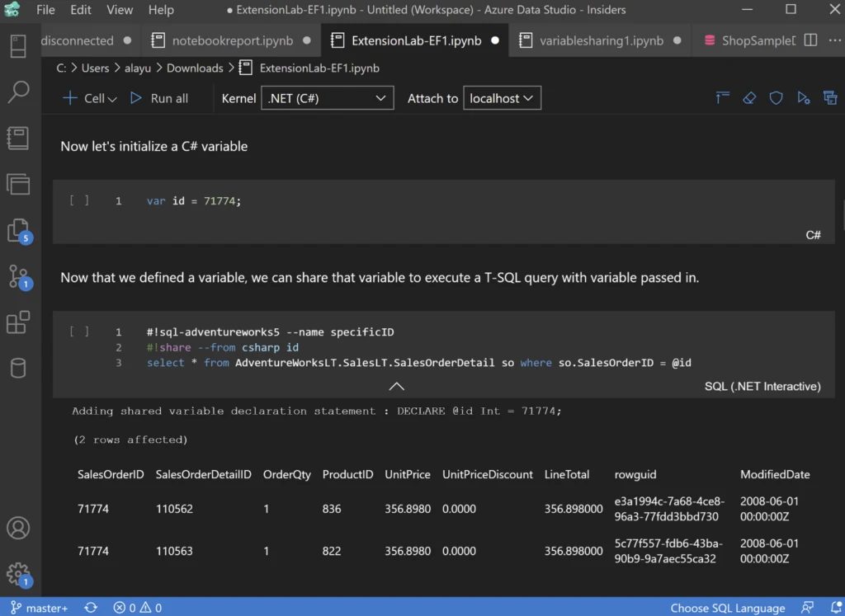Collapse the query results with the chevron
Image resolution: width=845 pixels, height=616 pixels.
click(x=396, y=385)
